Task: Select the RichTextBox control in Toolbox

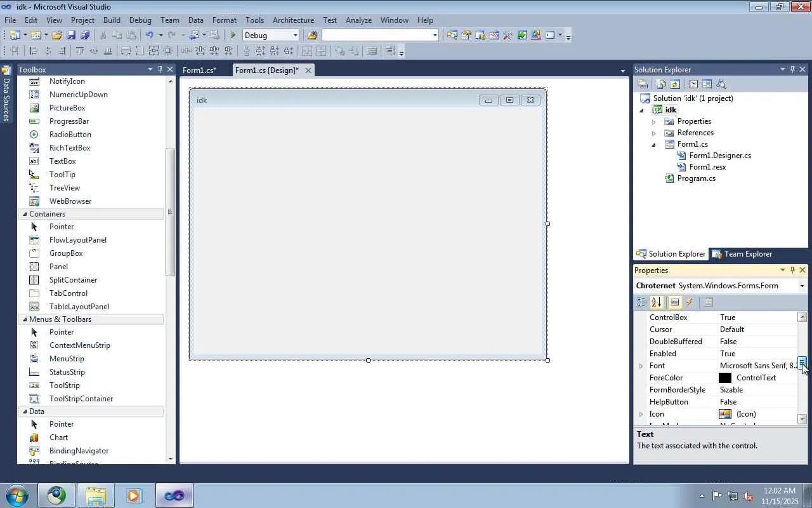Action: (x=70, y=148)
